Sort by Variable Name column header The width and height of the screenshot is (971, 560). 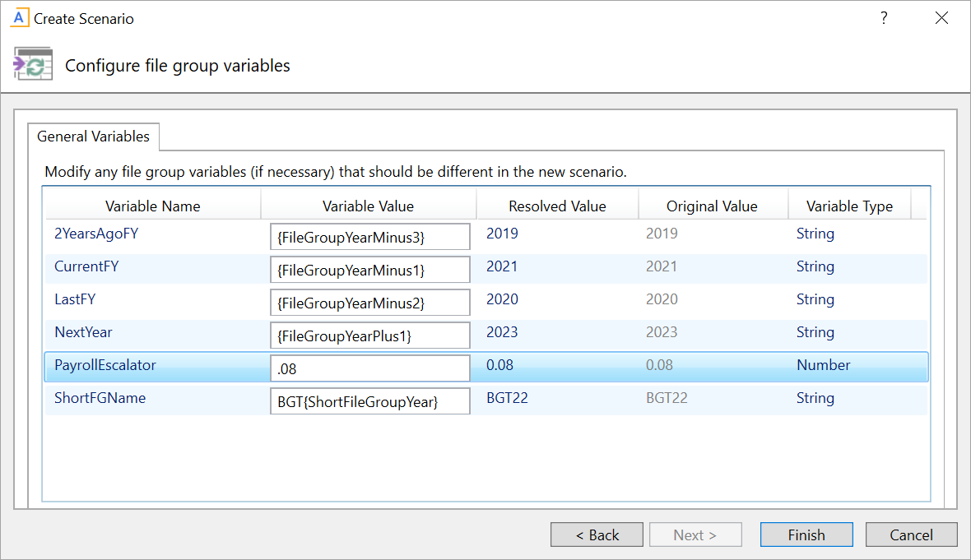pos(152,206)
